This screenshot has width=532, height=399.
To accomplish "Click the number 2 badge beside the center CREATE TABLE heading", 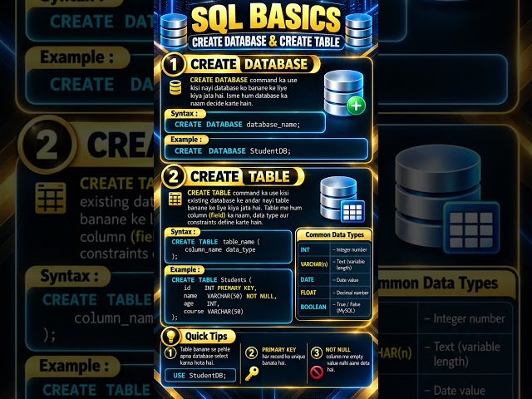I will coord(174,176).
